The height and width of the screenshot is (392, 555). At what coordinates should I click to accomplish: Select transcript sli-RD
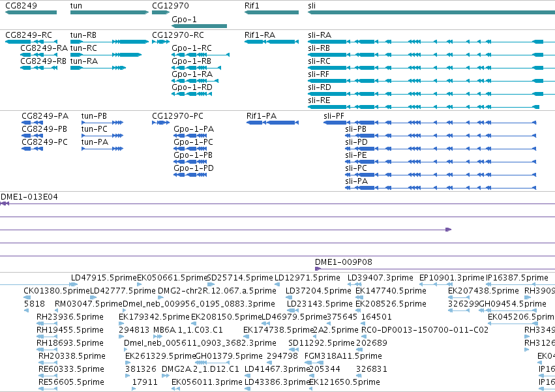point(432,94)
